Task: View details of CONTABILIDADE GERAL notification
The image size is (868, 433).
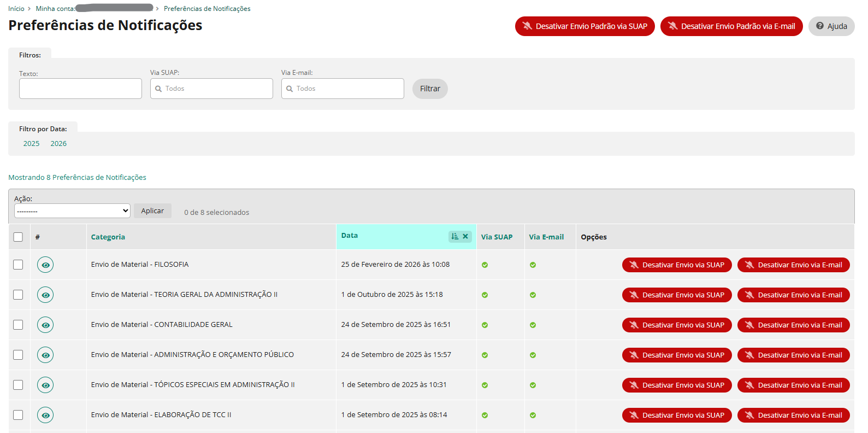Action: click(45, 325)
